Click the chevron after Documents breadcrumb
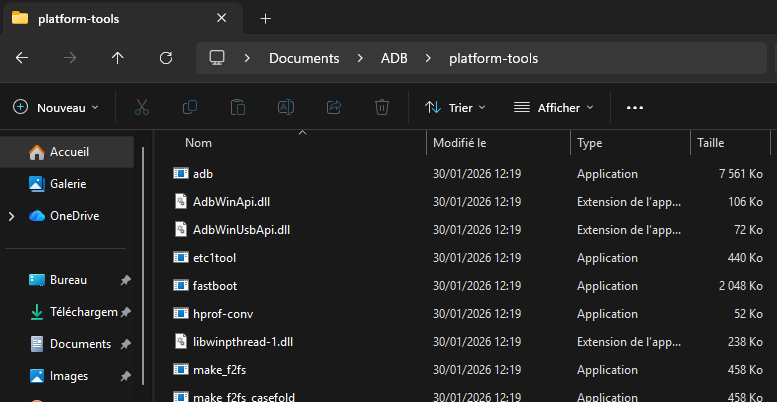This screenshot has width=777, height=402. (x=360, y=58)
